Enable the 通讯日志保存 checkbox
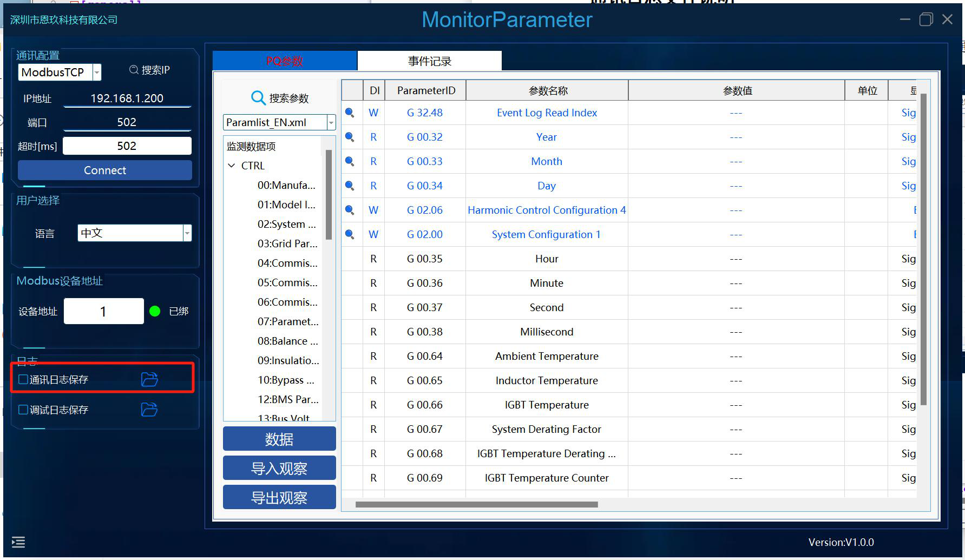965x560 pixels. (23, 379)
